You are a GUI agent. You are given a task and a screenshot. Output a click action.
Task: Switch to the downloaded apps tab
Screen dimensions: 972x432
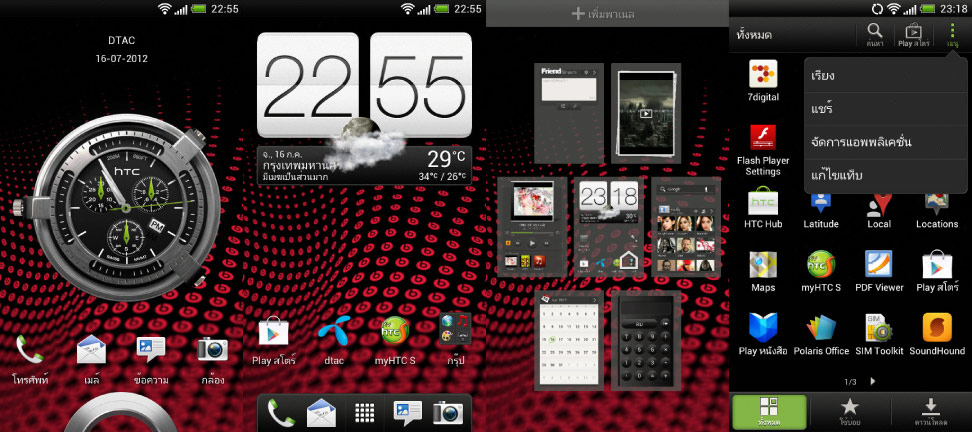coord(929,412)
